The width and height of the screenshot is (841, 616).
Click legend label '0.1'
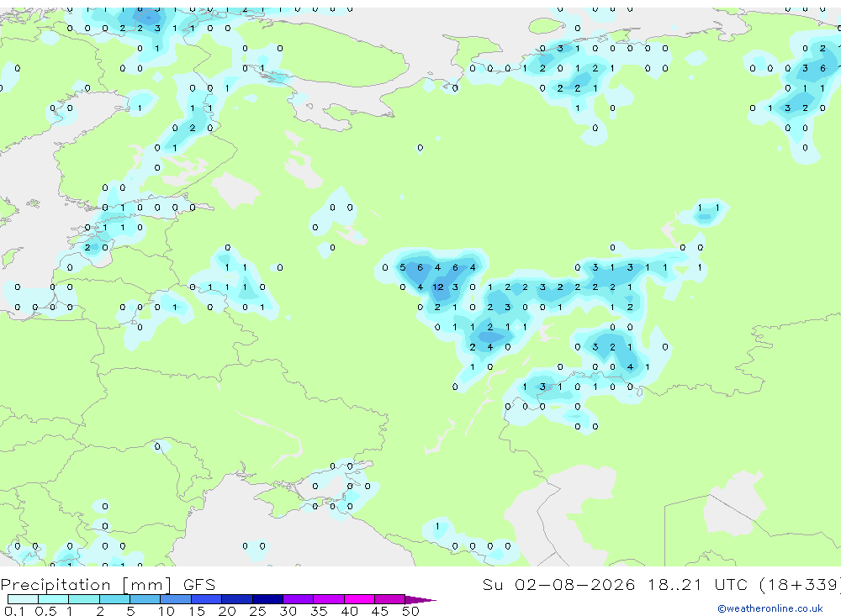click(14, 611)
